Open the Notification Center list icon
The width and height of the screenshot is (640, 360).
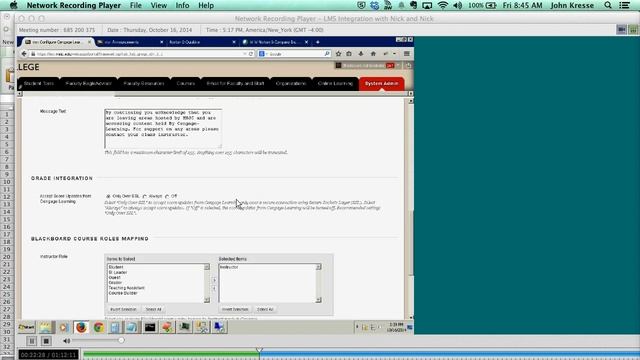pos(624,5)
